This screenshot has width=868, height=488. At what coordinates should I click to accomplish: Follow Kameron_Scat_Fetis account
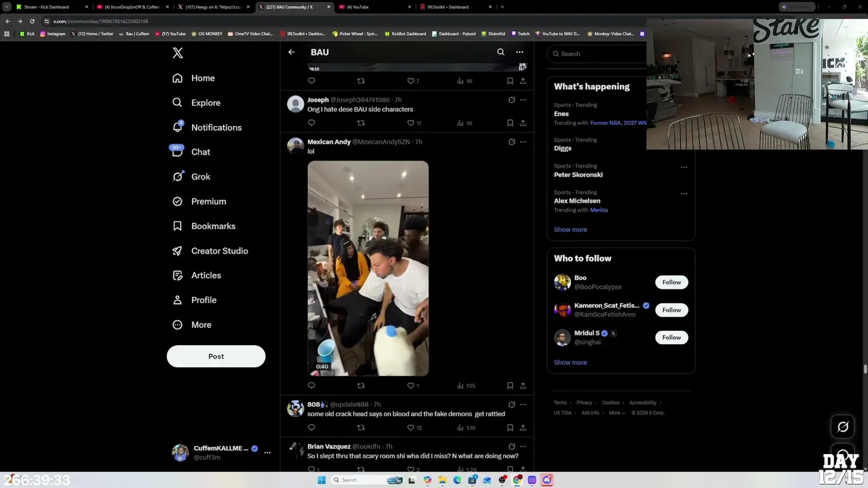(671, 310)
